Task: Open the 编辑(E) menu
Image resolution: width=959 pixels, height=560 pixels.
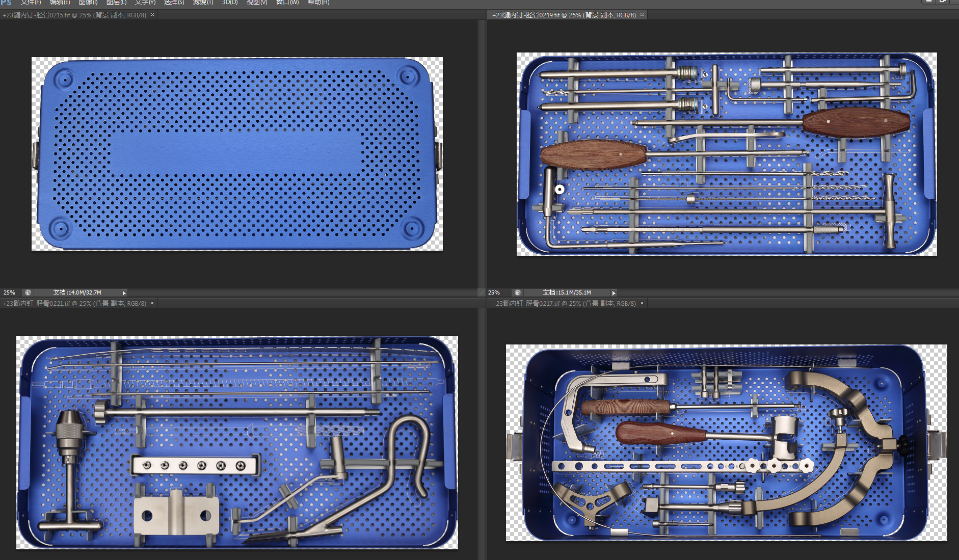Action: tap(60, 2)
